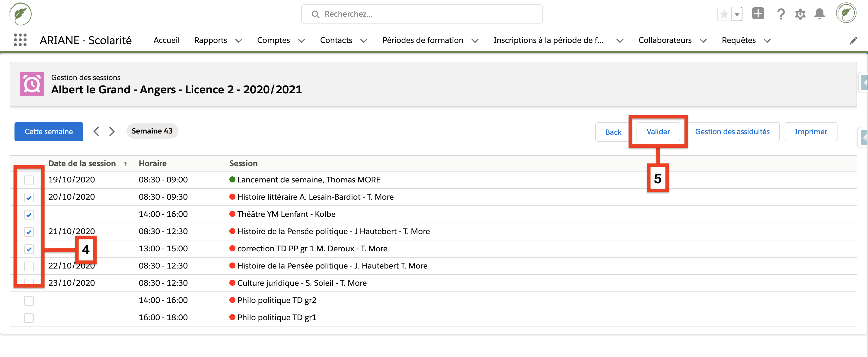The width and height of the screenshot is (868, 357).
Task: Check the Philo politique TD gr2 session
Action: pos(29,300)
